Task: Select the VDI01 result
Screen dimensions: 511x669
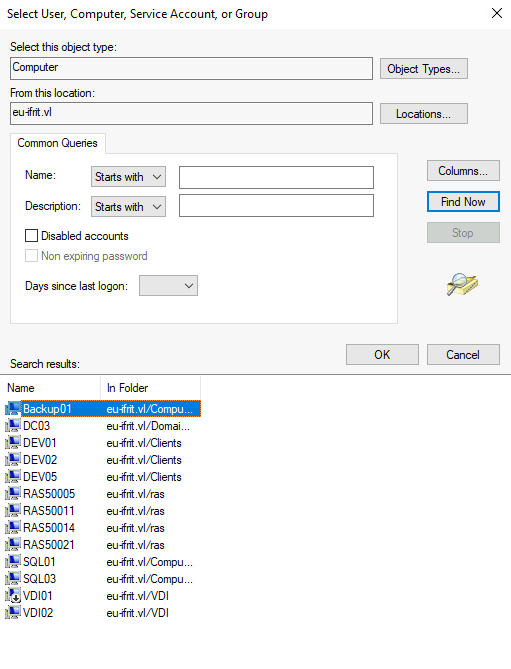Action: coord(38,596)
